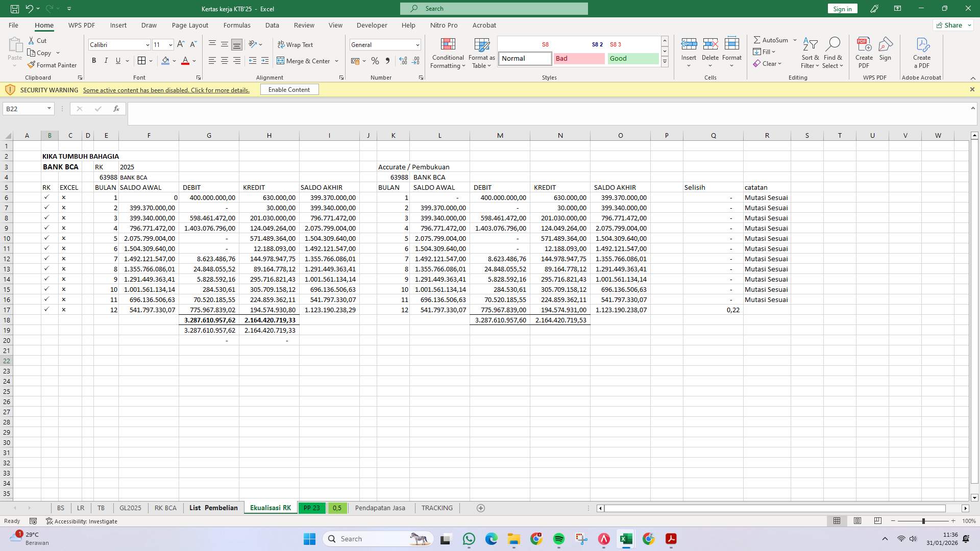Open the Number Format dropdown
980x551 pixels.
coord(417,45)
